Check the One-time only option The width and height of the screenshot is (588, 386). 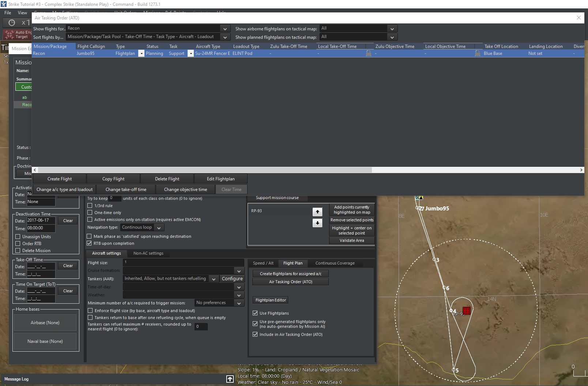pos(90,212)
